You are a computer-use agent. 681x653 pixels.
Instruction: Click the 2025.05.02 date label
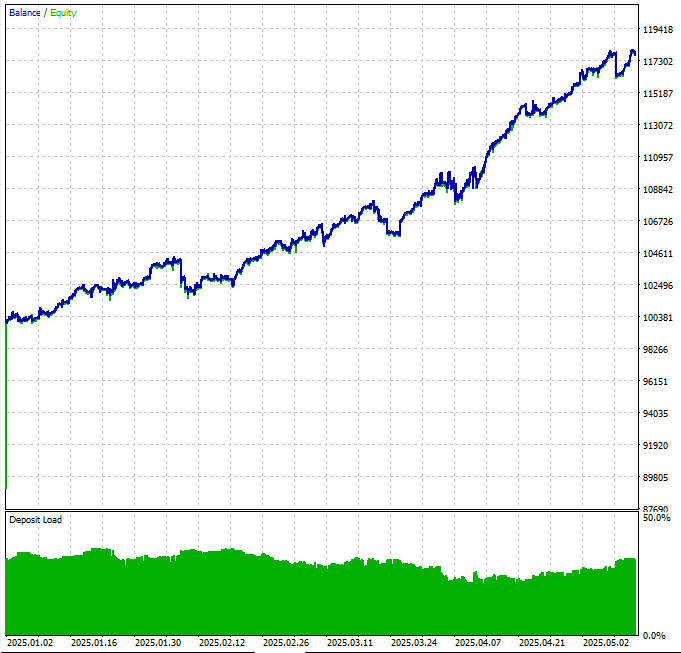606,643
